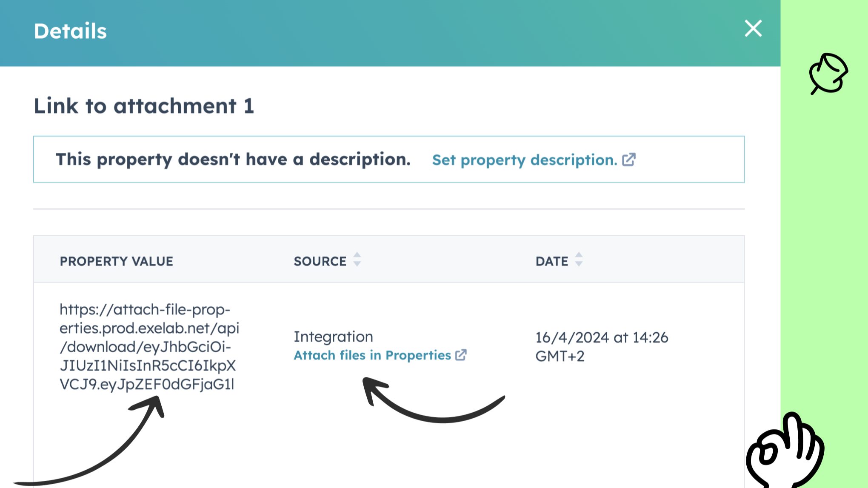Close the Details panel
This screenshot has height=488, width=868.
[x=753, y=29]
